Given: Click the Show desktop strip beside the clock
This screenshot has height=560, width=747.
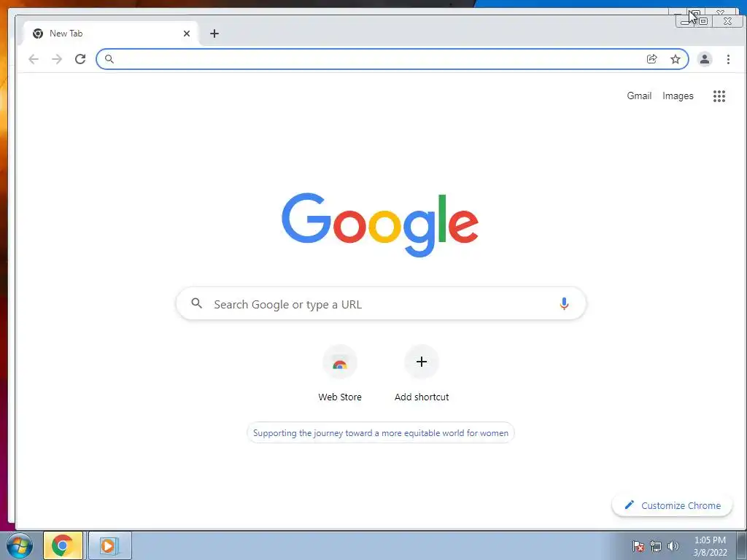Looking at the screenshot, I should pos(742,545).
